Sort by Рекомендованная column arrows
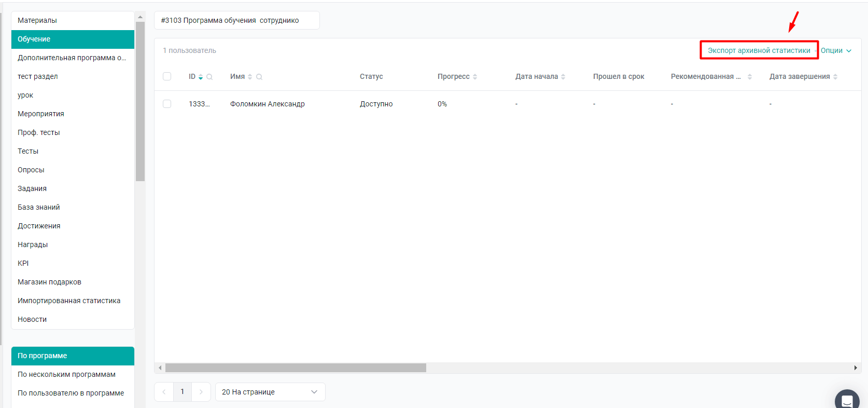The height and width of the screenshot is (408, 868). click(750, 77)
